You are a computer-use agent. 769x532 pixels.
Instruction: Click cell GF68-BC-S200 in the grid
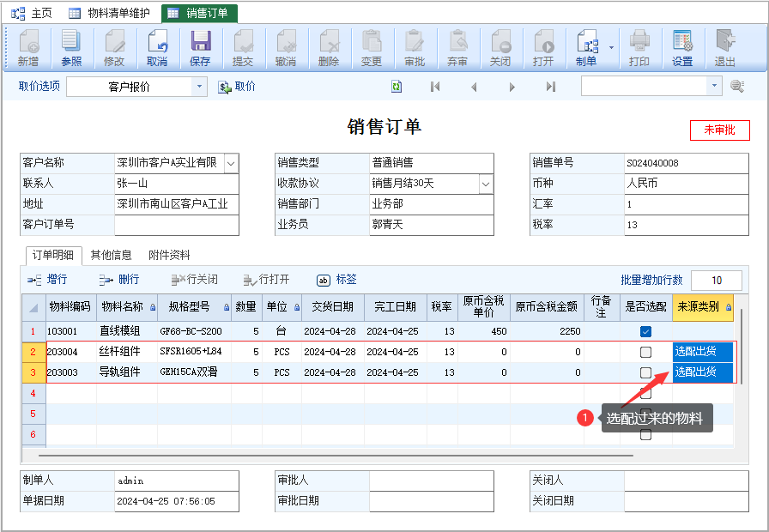pos(194,331)
